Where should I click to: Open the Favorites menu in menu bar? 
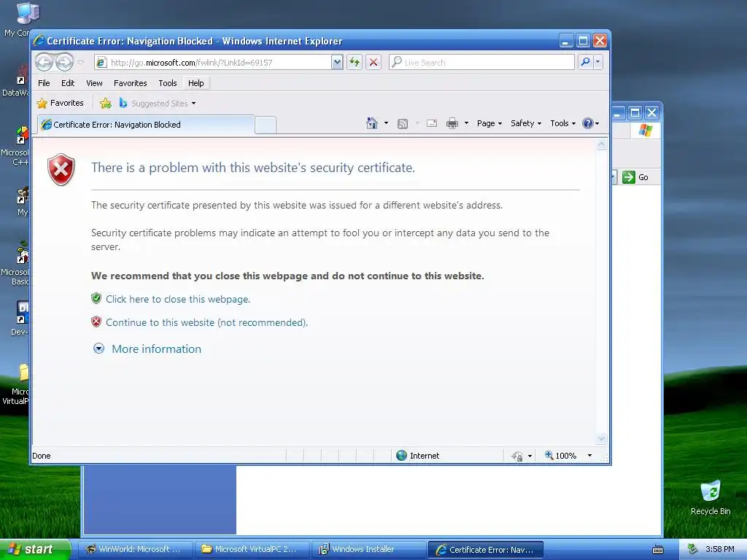[x=130, y=83]
